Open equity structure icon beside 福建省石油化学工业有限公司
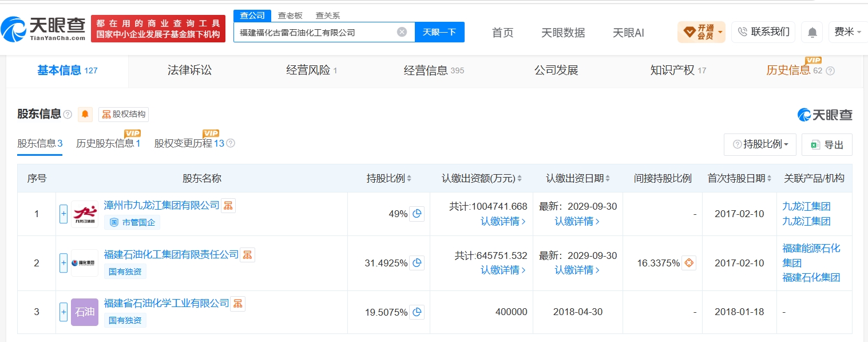This screenshot has width=868, height=342. [238, 303]
